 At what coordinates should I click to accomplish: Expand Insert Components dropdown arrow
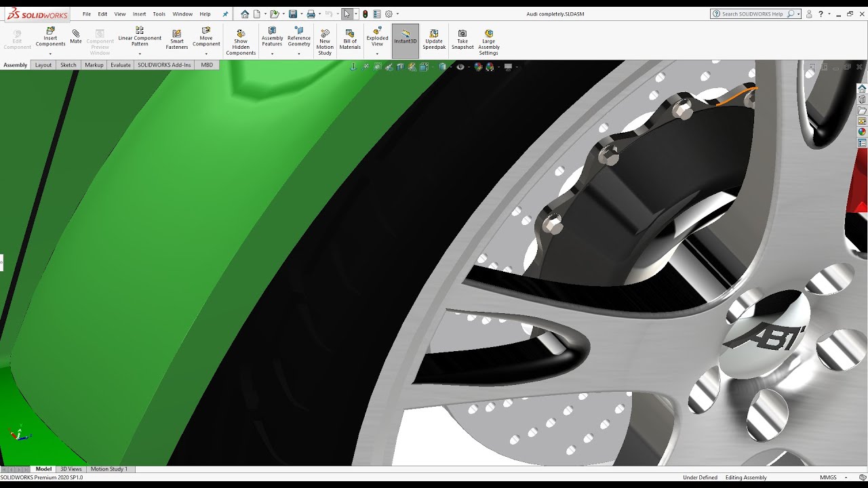coord(50,54)
